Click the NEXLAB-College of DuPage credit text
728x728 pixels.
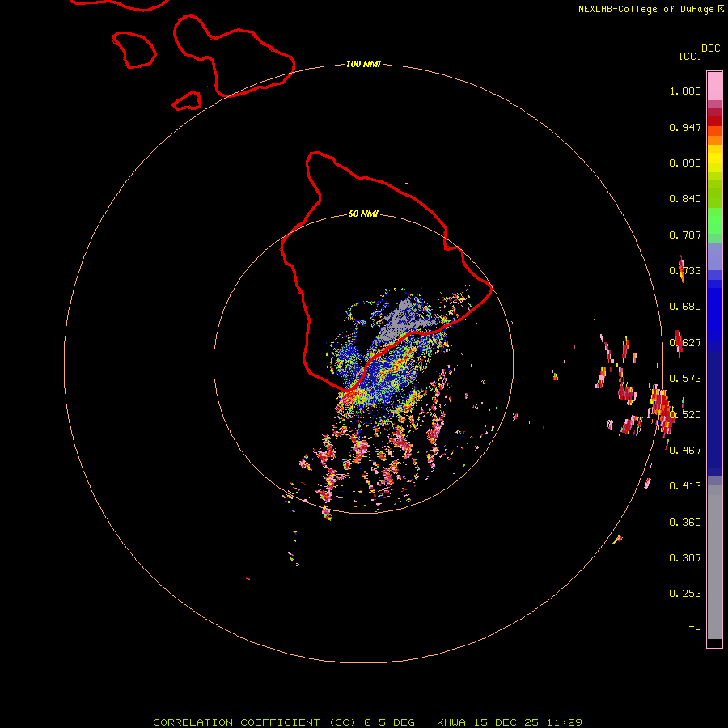(x=645, y=9)
